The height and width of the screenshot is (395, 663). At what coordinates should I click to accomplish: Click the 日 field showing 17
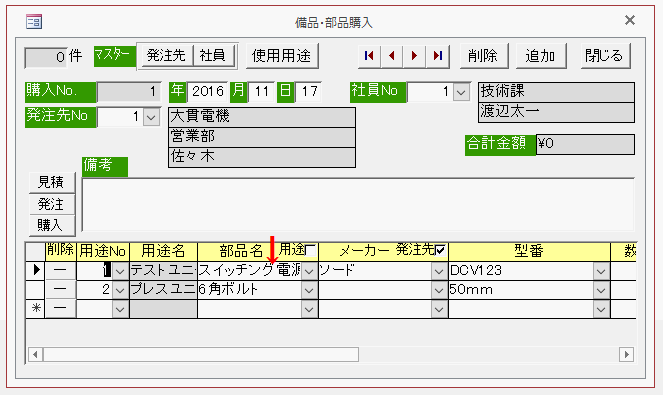308,91
